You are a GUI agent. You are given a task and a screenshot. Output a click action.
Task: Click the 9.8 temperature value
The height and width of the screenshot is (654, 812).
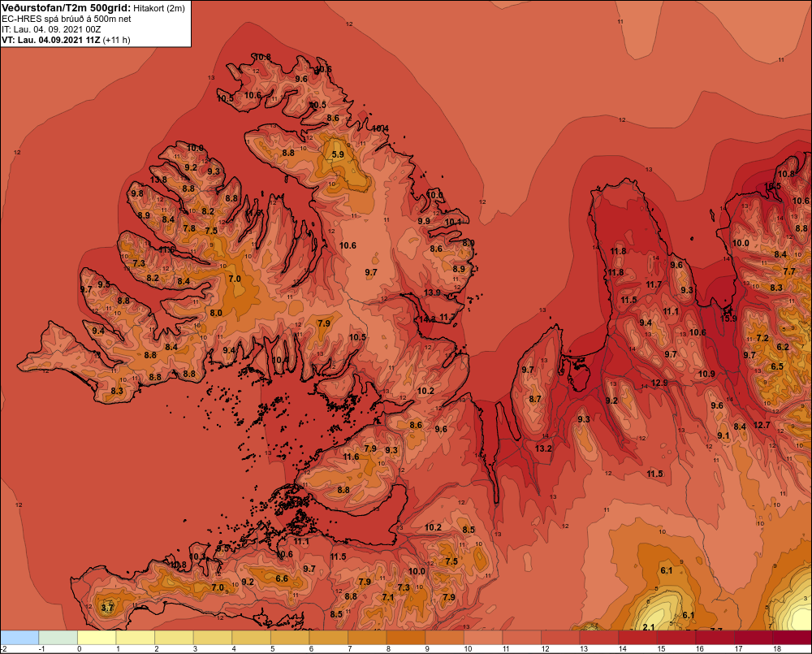pos(137,193)
